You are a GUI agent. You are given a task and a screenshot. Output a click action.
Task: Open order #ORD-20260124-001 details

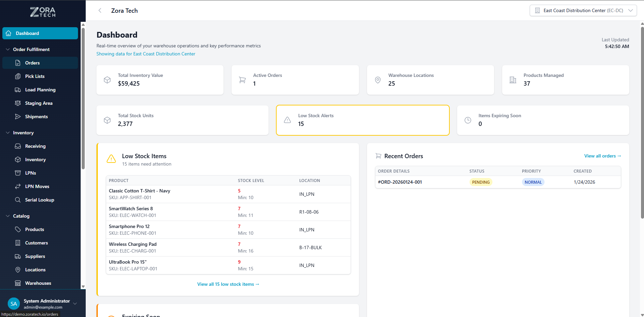(400, 182)
